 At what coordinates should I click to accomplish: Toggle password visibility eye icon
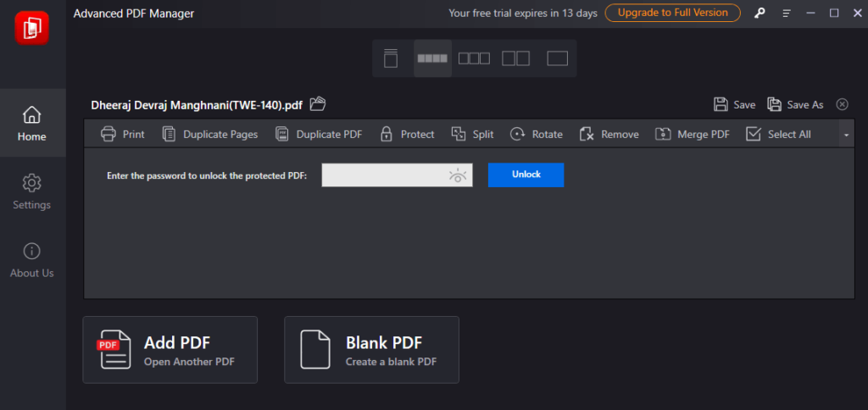click(458, 176)
